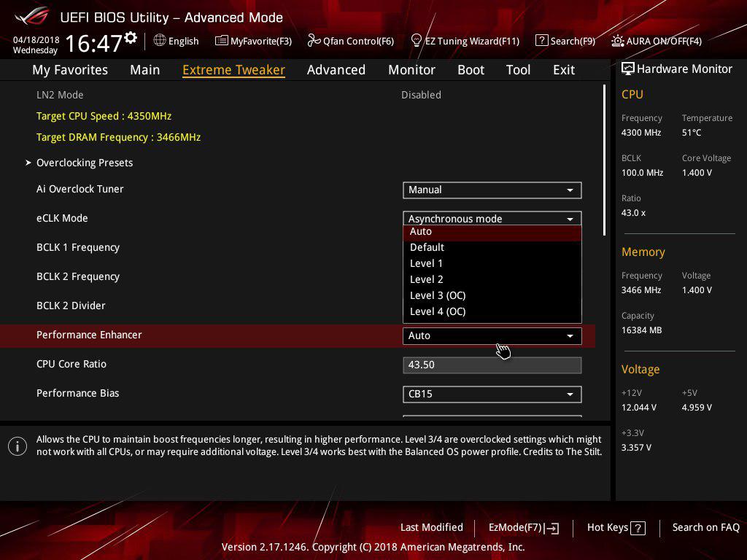Open clock settings gear icon
Screen dimensions: 747x560
(x=131, y=38)
